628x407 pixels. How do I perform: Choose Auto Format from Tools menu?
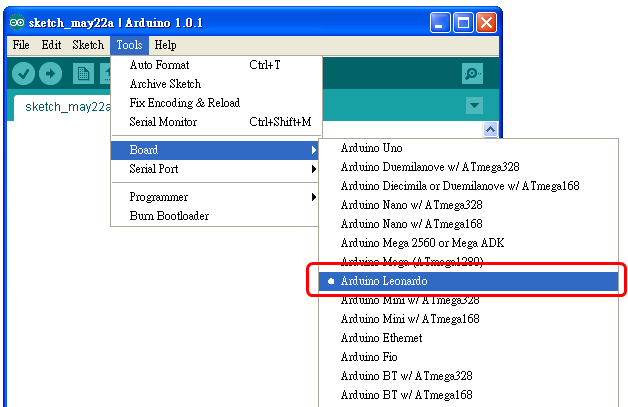pos(216,65)
